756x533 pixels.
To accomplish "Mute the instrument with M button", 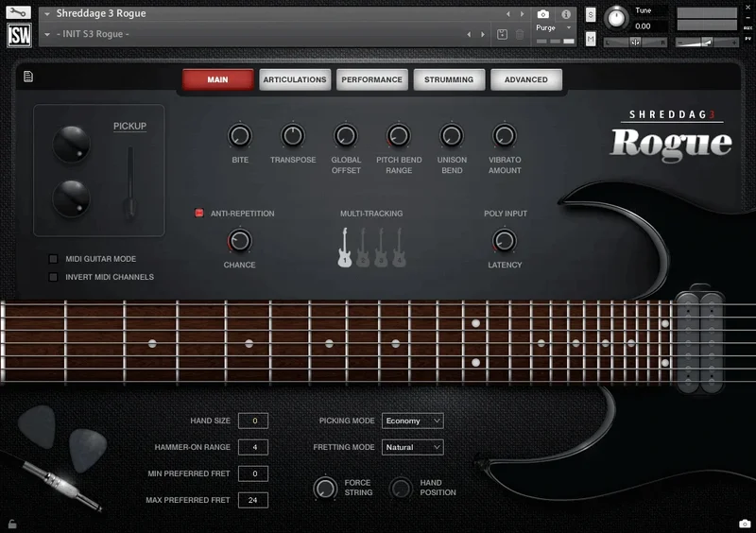I will [x=591, y=39].
